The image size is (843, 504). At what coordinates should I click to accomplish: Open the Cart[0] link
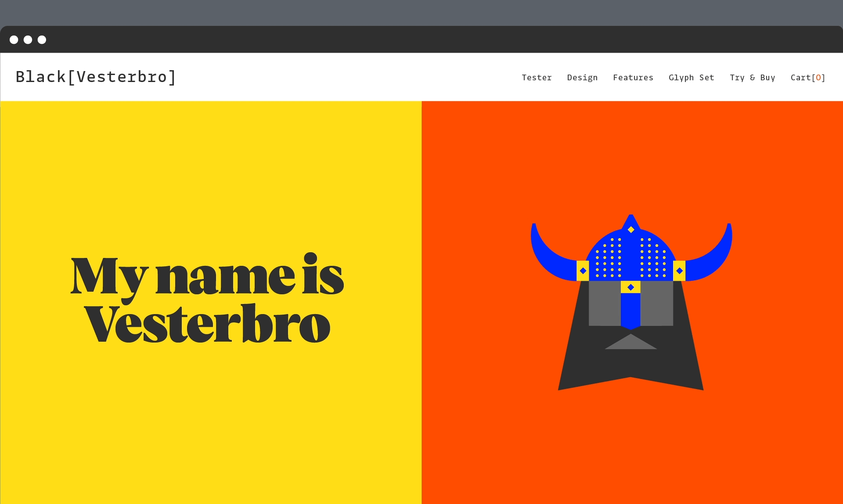808,78
